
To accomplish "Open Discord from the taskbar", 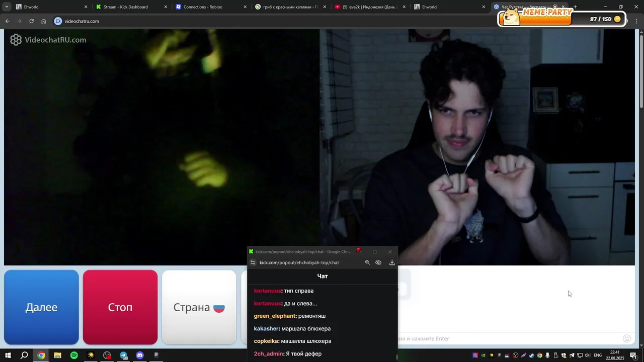I will (x=140, y=355).
